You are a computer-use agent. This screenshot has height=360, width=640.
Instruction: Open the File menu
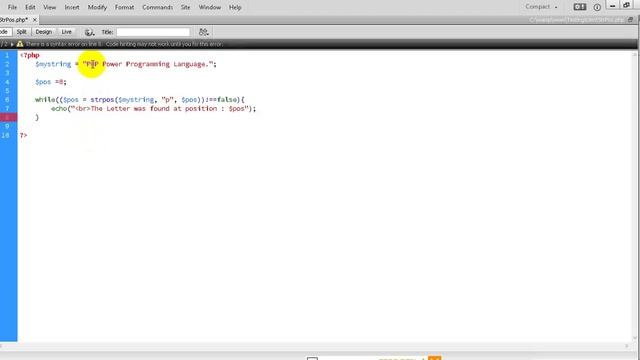click(x=12, y=7)
